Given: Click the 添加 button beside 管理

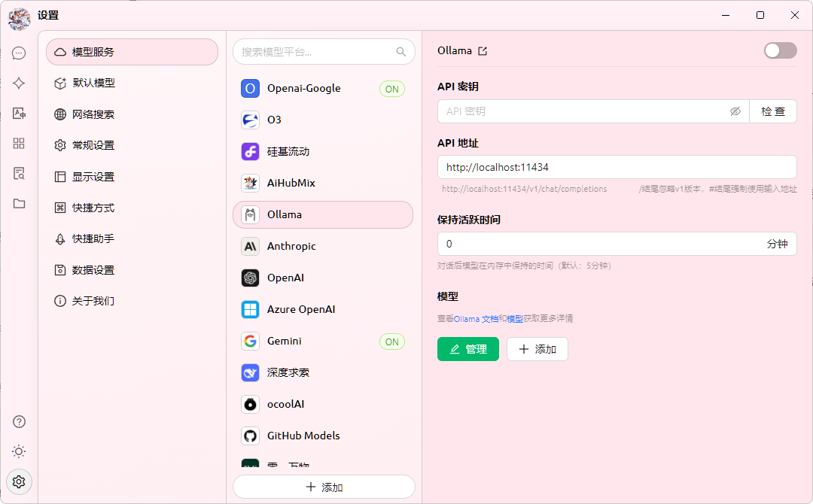Looking at the screenshot, I should (537, 349).
